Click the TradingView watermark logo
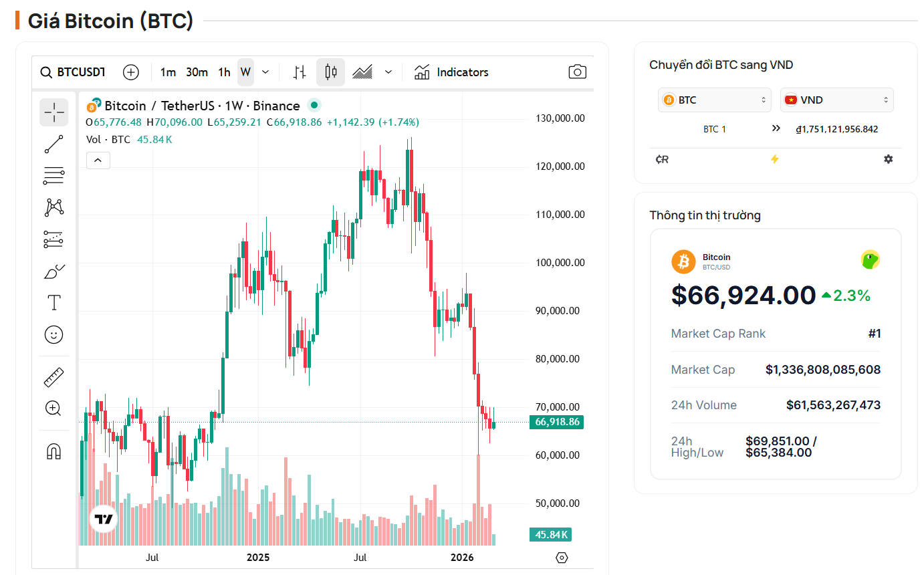 (103, 518)
